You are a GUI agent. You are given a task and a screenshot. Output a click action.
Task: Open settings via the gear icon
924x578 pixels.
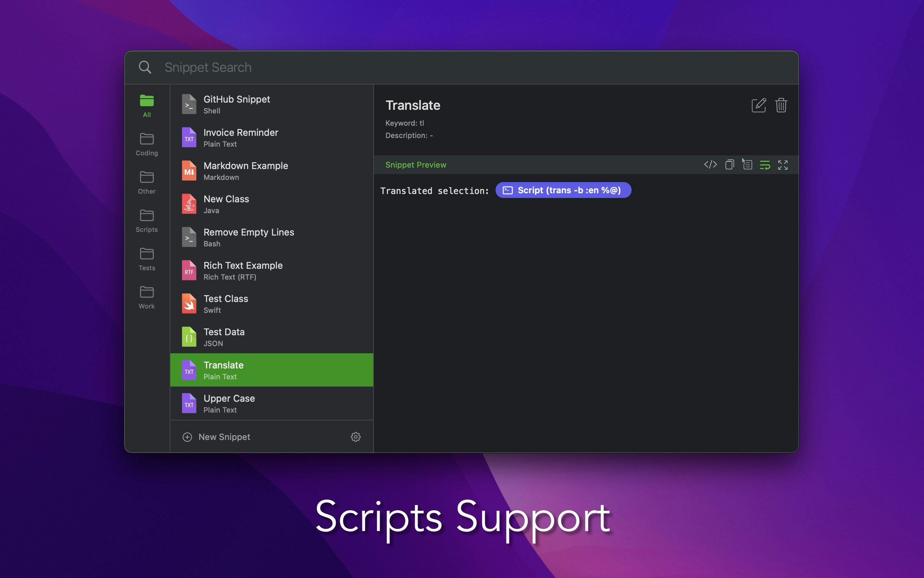pos(356,437)
